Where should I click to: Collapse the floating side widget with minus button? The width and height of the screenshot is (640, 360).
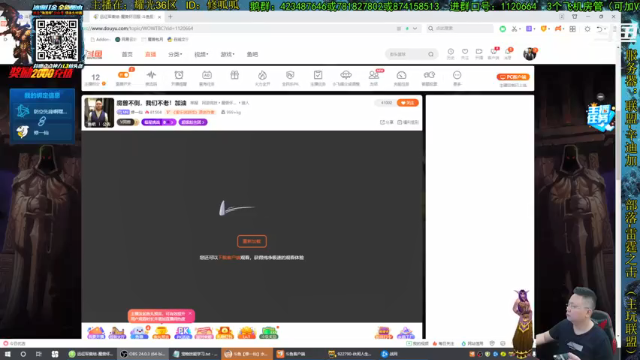(x=600, y=97)
